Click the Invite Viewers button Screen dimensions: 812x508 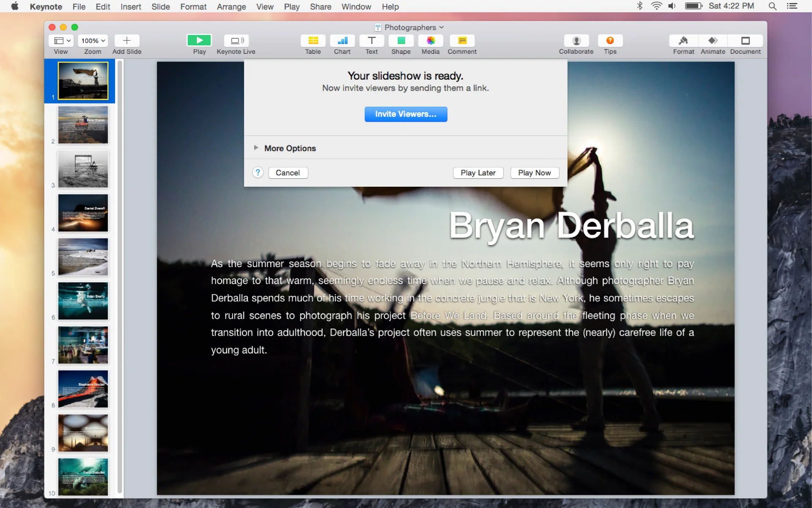406,114
